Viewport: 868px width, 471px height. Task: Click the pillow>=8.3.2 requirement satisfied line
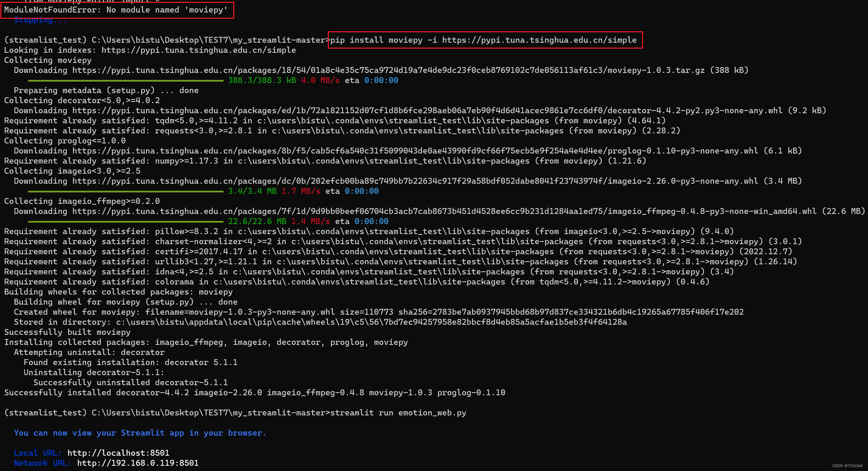(369, 232)
